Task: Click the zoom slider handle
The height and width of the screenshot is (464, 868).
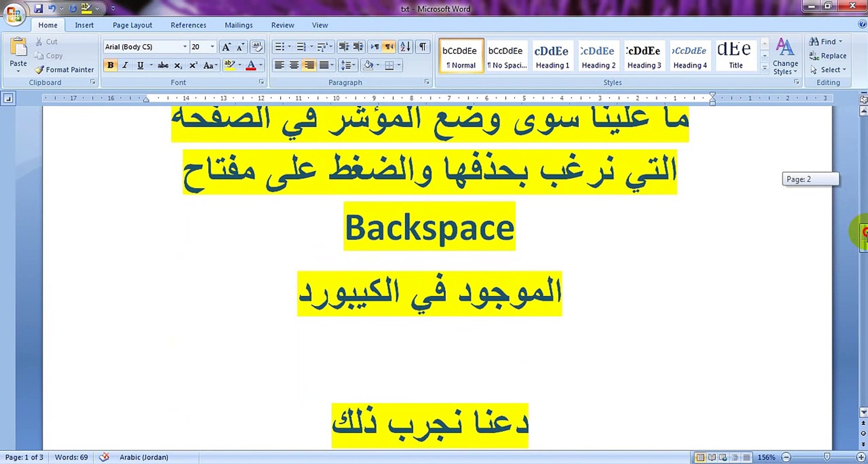Action: point(827,457)
